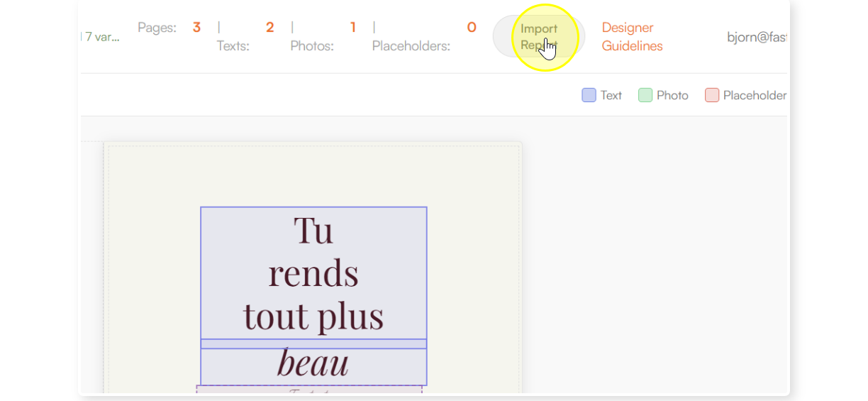
Task: Click the Photos count value 1
Action: 352,28
